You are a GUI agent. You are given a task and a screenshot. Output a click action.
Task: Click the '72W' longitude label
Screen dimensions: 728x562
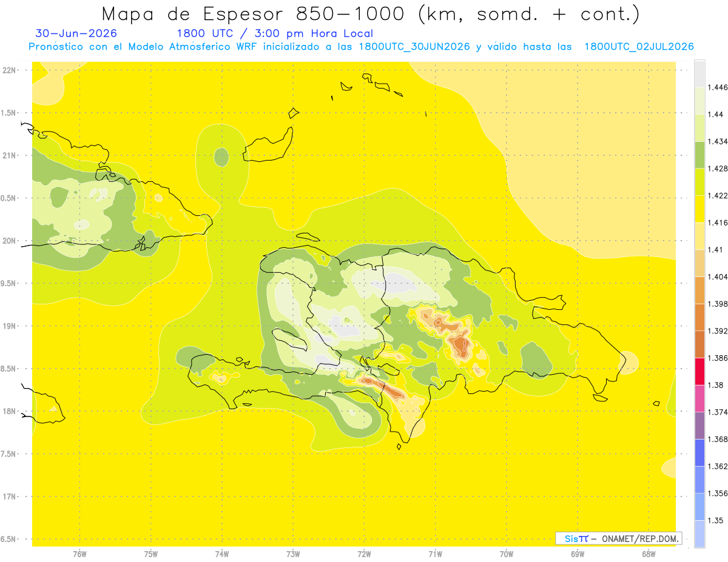click(x=364, y=554)
